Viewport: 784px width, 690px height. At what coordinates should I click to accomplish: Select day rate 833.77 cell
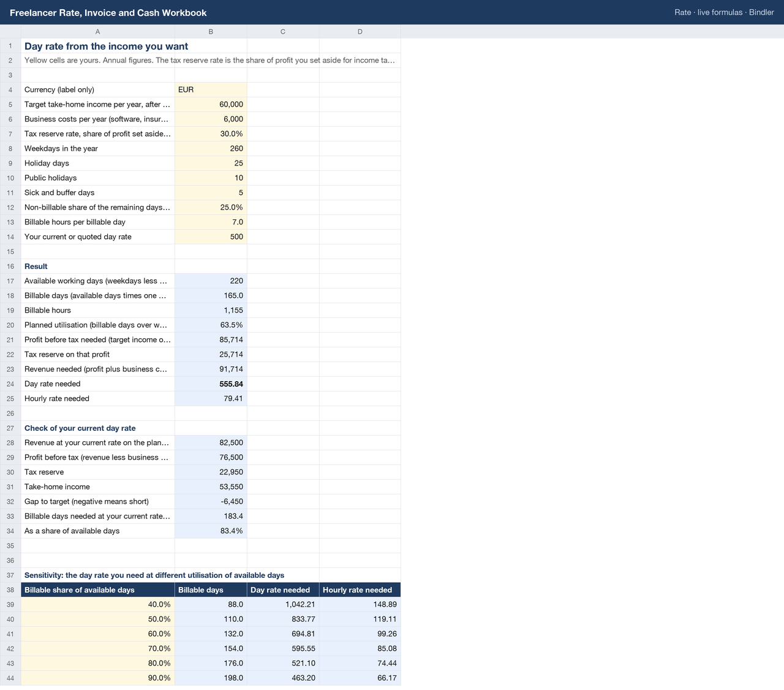283,619
